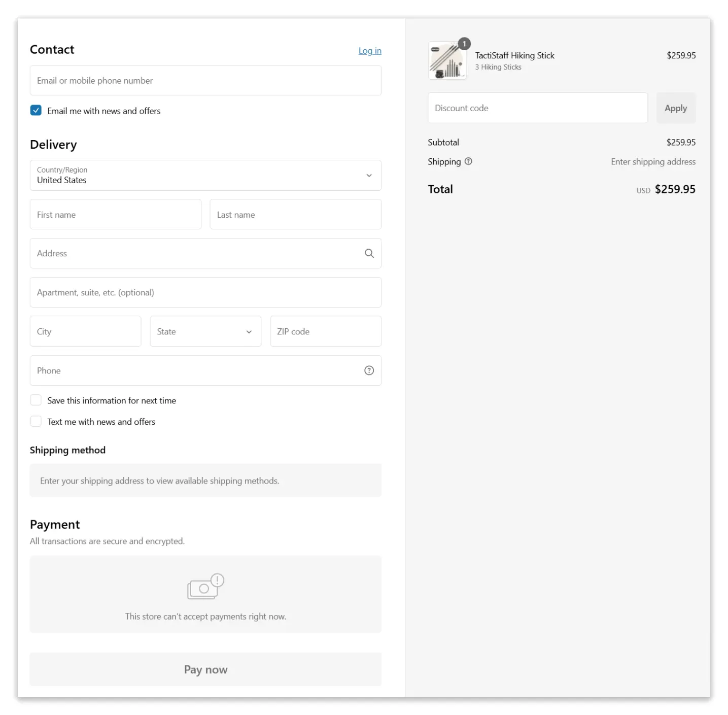Focus the ZIP code field
The height and width of the screenshot is (715, 728).
pyautogui.click(x=325, y=331)
